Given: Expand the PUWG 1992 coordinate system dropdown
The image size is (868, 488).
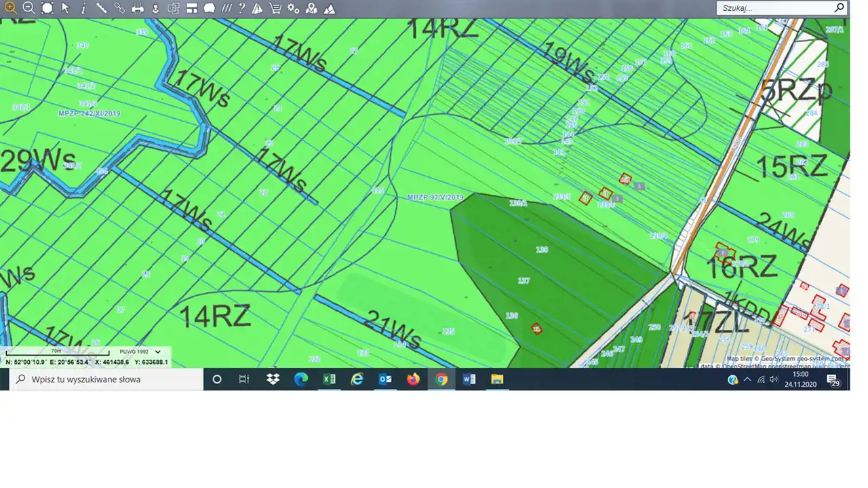Looking at the screenshot, I should 158,352.
